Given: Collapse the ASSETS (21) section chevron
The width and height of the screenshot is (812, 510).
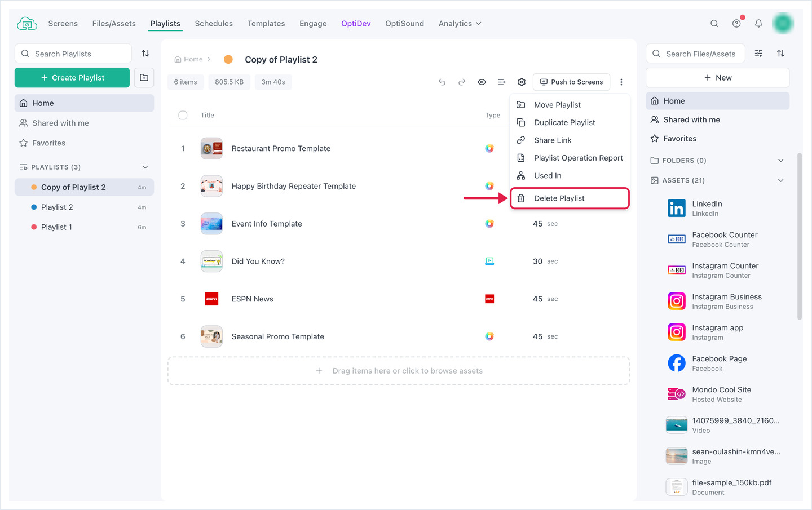Looking at the screenshot, I should point(781,180).
